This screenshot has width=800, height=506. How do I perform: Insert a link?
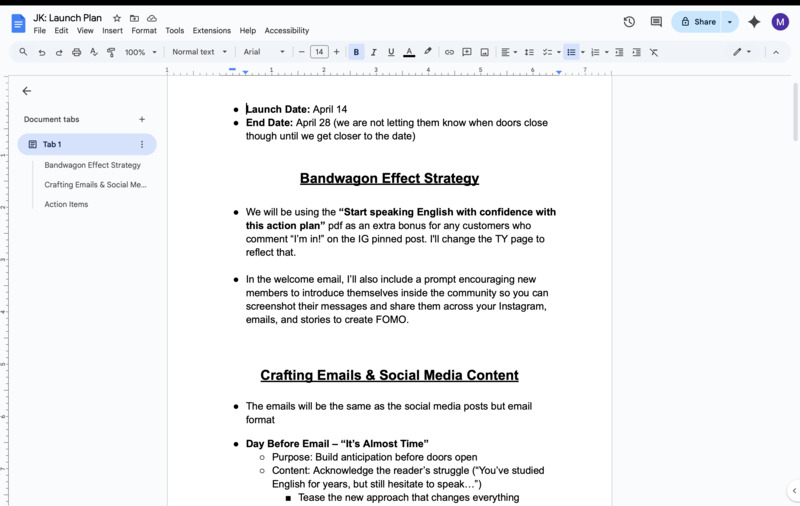coord(449,52)
